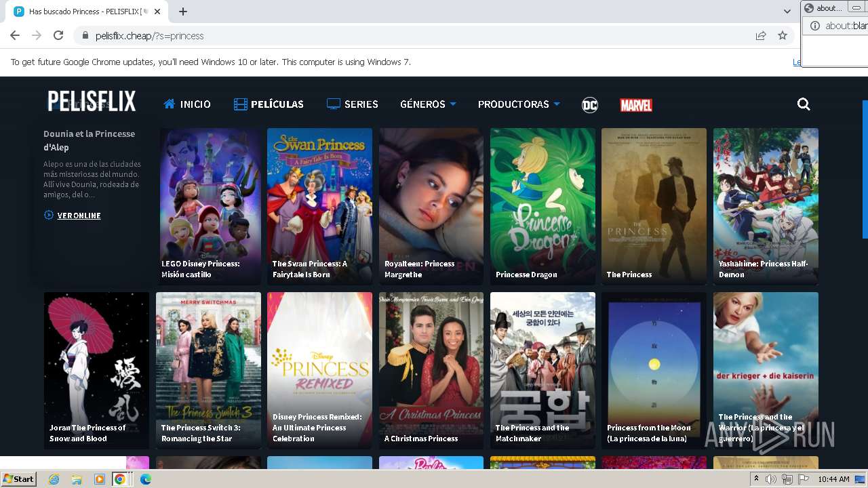868x488 pixels.
Task: Click the Pelisflix logo
Action: coord(92,102)
